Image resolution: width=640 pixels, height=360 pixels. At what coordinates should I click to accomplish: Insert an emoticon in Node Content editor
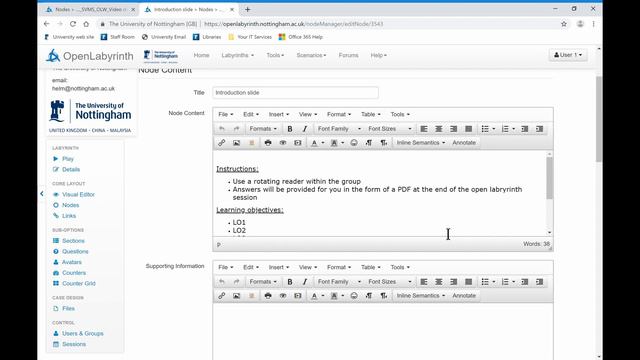click(354, 143)
